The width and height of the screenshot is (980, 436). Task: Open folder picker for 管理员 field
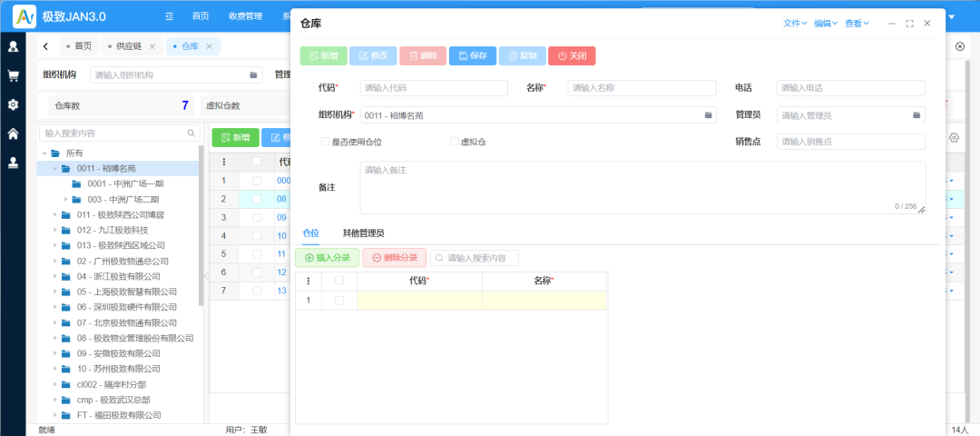coord(916,115)
